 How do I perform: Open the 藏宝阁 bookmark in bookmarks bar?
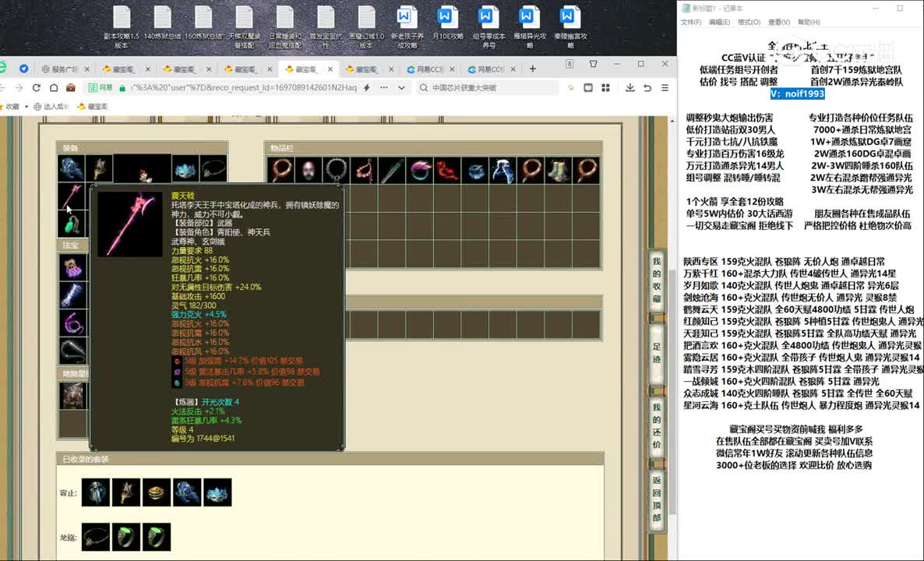pos(93,107)
